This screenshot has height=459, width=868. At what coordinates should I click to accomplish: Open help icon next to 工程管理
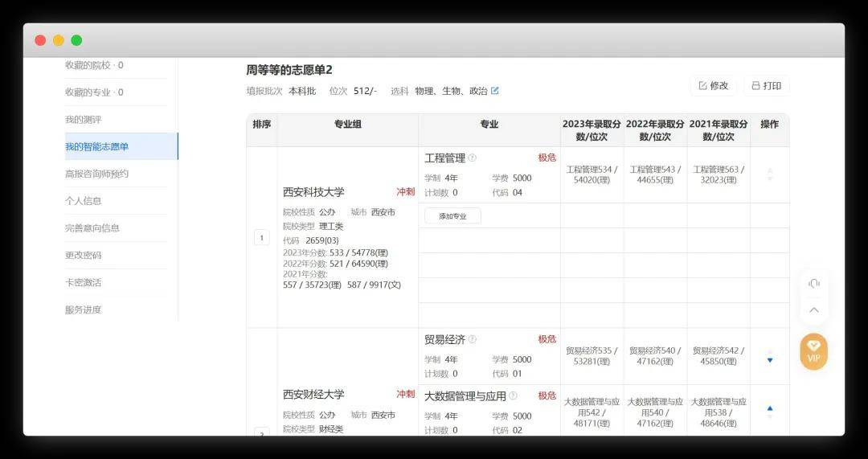click(x=473, y=158)
